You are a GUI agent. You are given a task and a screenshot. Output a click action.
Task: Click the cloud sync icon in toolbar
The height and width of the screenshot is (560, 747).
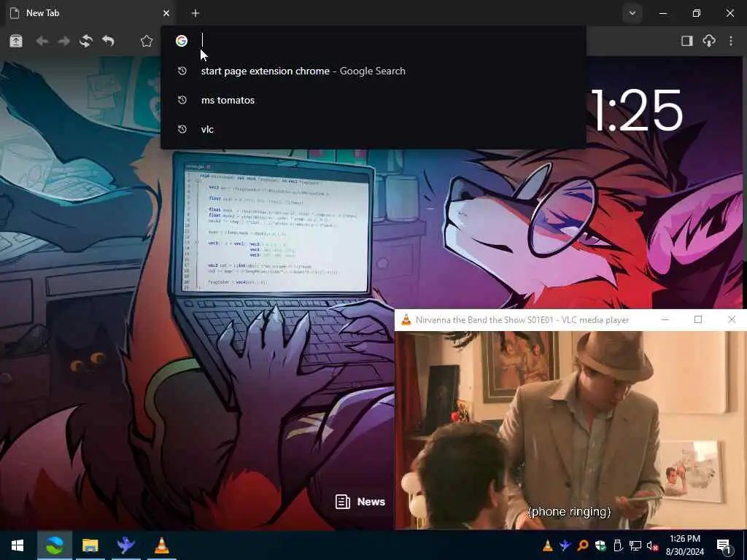(x=709, y=41)
